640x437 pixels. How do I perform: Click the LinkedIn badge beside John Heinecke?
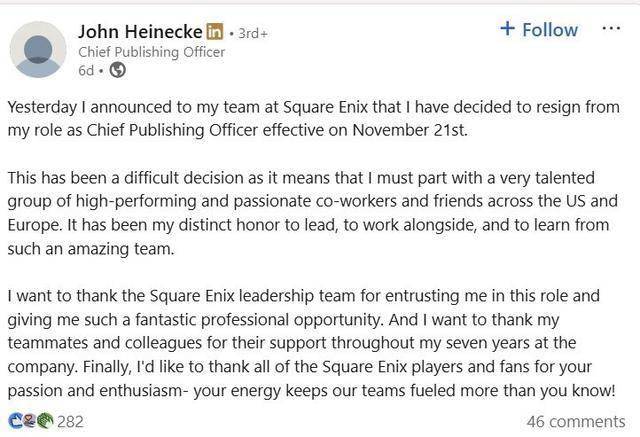click(x=213, y=32)
